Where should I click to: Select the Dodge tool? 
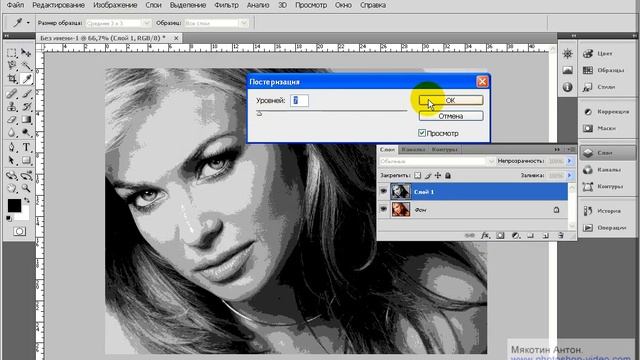(26, 133)
